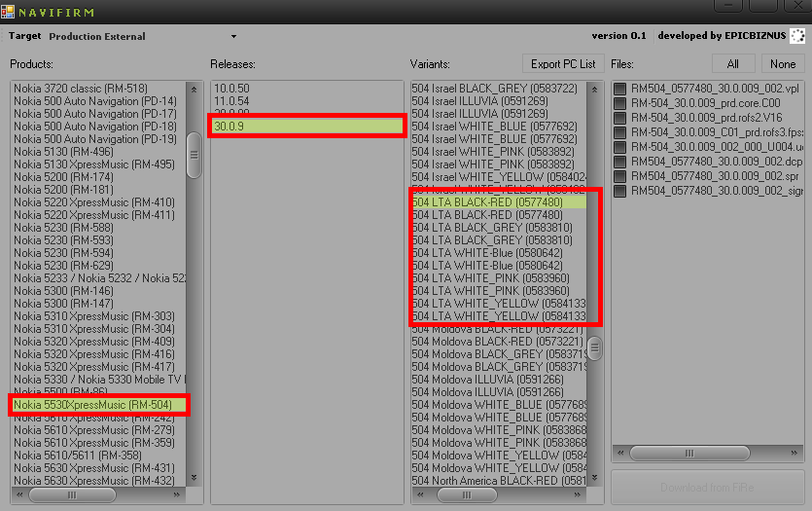Image resolution: width=812 pixels, height=511 pixels.
Task: Click Products list scroll-down arrow
Action: [x=194, y=477]
